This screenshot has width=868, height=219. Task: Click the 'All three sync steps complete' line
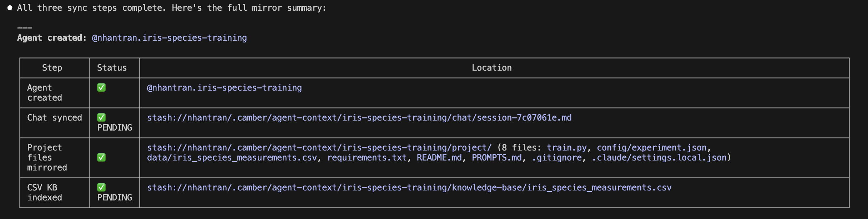(172, 8)
